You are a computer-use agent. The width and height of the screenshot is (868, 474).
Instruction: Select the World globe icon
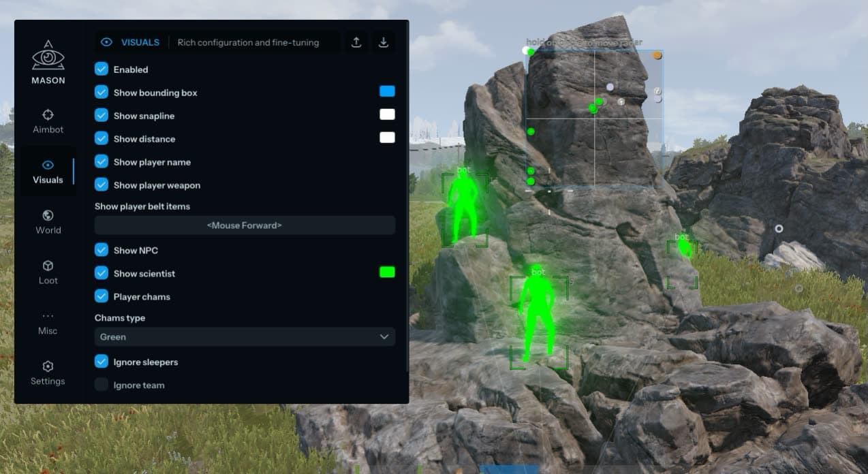tap(48, 215)
